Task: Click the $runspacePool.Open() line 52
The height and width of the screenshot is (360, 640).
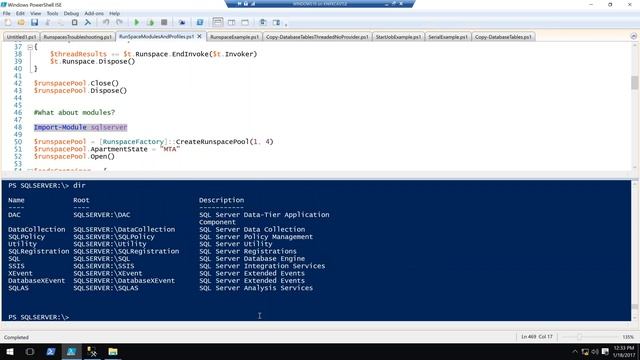Action: [x=74, y=156]
